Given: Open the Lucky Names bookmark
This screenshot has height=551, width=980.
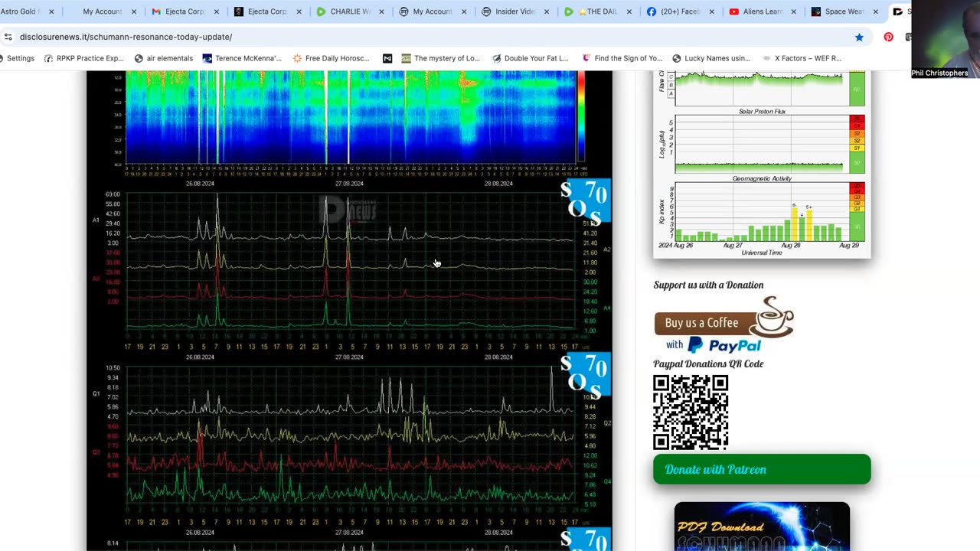Looking at the screenshot, I should pyautogui.click(x=710, y=58).
